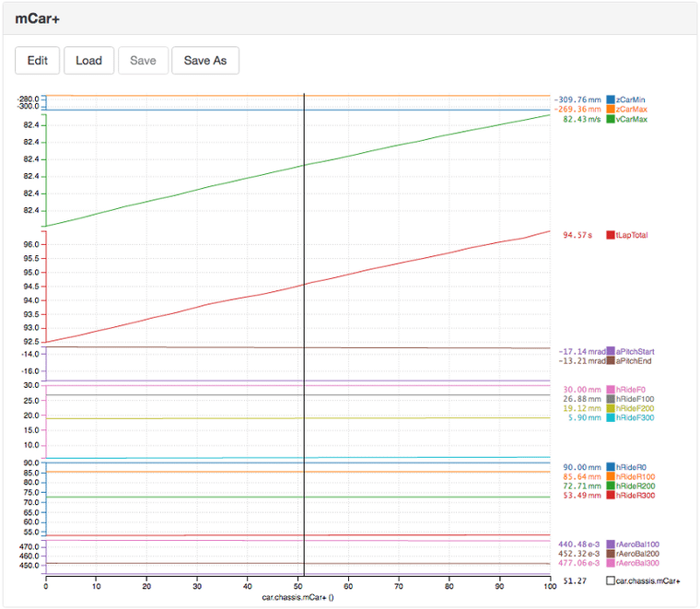
Task: Click the greyed-out Save button
Action: pos(143,61)
